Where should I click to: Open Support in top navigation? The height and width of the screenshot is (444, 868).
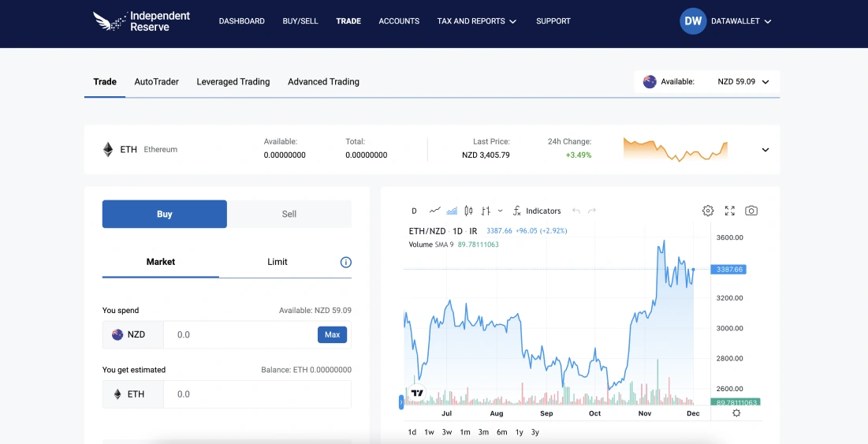[x=553, y=21]
